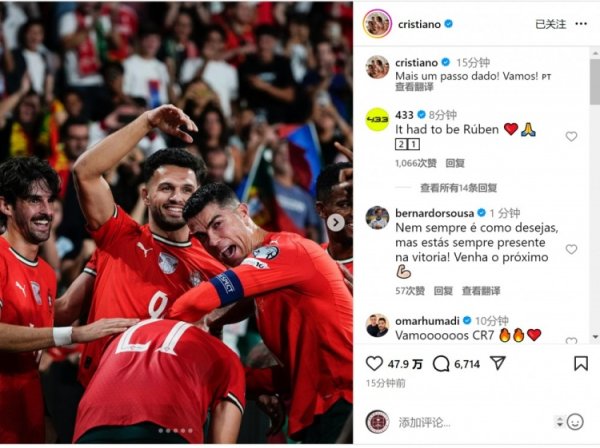This screenshot has height=448, width=600.
Task: Open the omarhumadi username link
Action: 427,321
